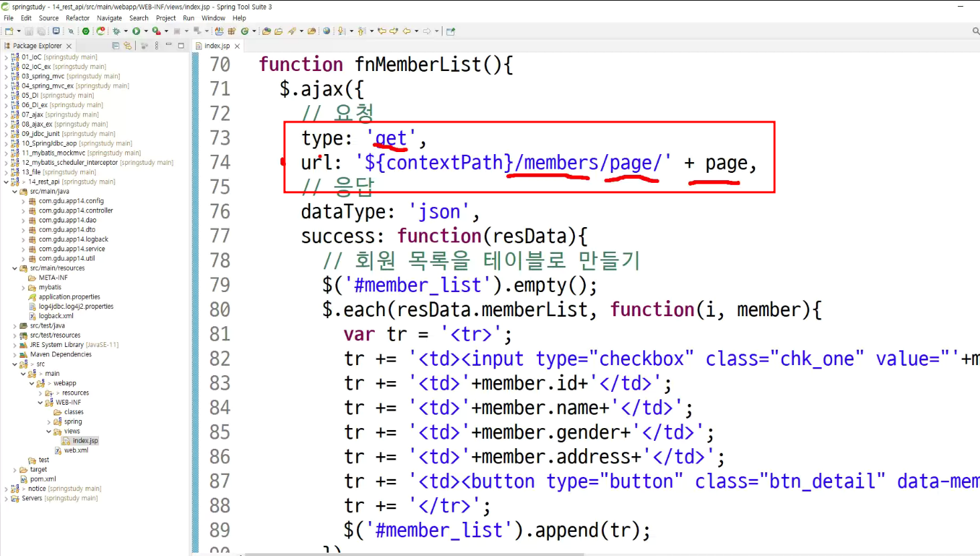The width and height of the screenshot is (980, 556).
Task: Click the globe web browser icon
Action: pos(327,31)
